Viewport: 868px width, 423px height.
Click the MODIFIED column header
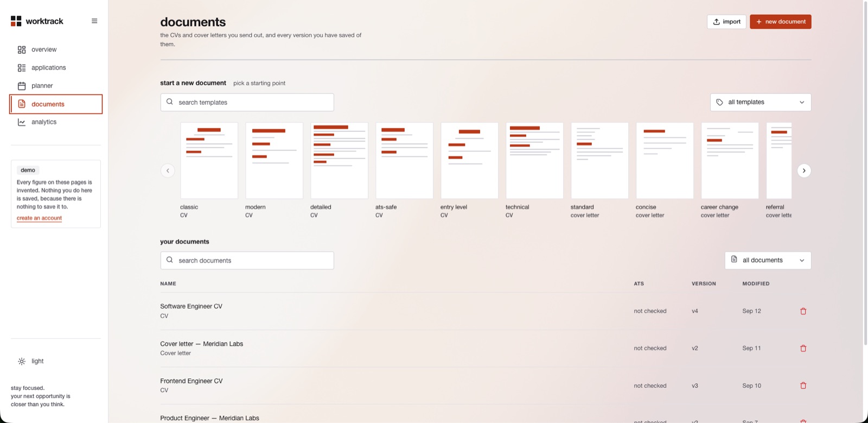point(756,283)
